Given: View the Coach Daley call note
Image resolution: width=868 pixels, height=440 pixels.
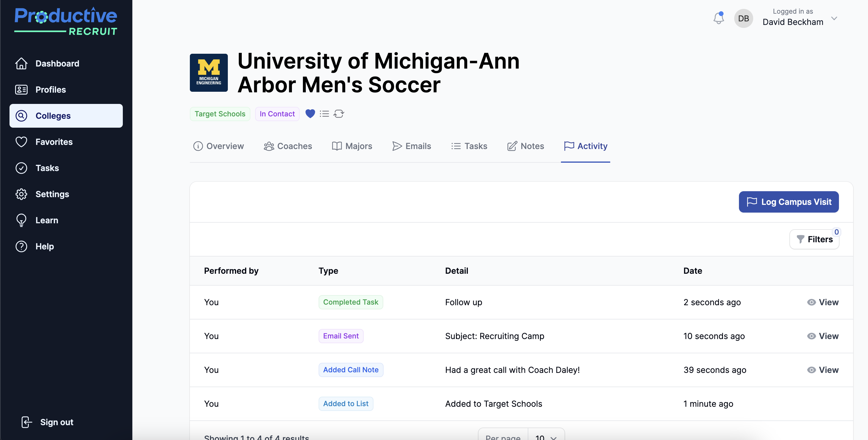Looking at the screenshot, I should click(x=823, y=370).
